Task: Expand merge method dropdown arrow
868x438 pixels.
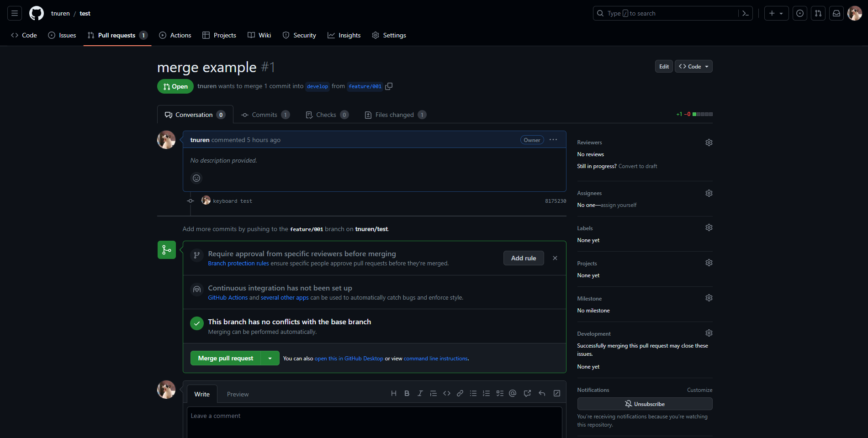Action: pos(270,359)
